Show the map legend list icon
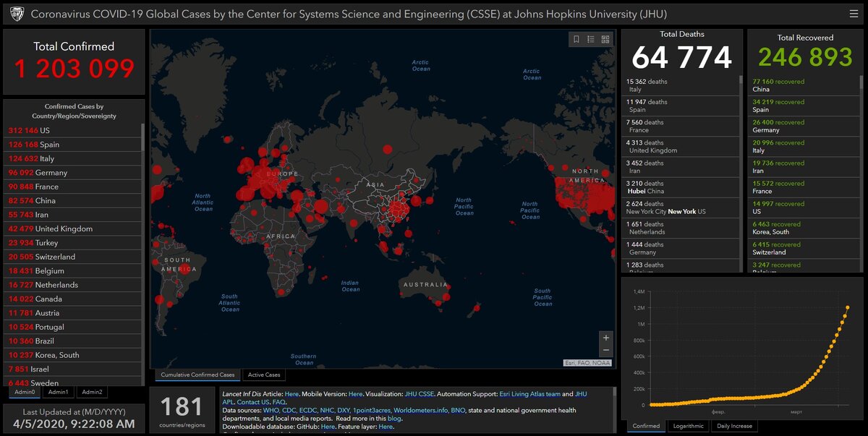Viewport: 868px width, 436px height. click(591, 40)
